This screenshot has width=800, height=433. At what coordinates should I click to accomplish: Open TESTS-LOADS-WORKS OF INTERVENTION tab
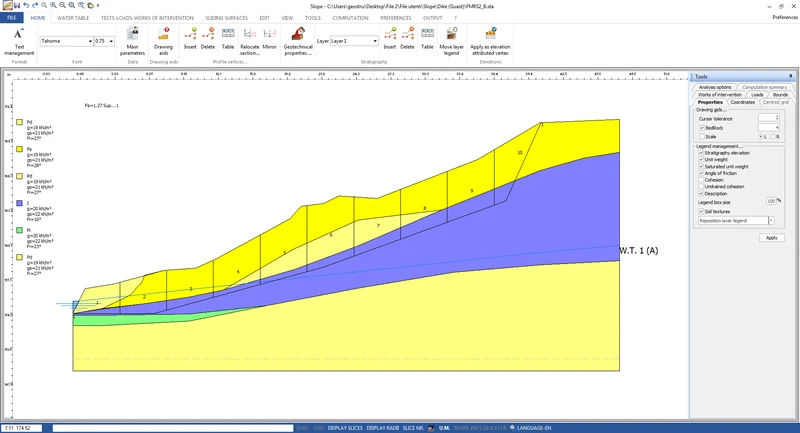[147, 18]
